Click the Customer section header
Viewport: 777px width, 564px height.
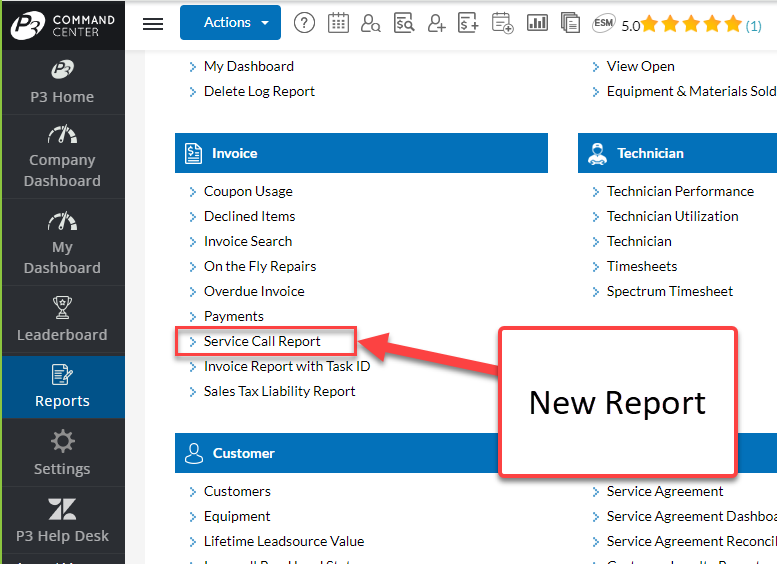(x=337, y=453)
